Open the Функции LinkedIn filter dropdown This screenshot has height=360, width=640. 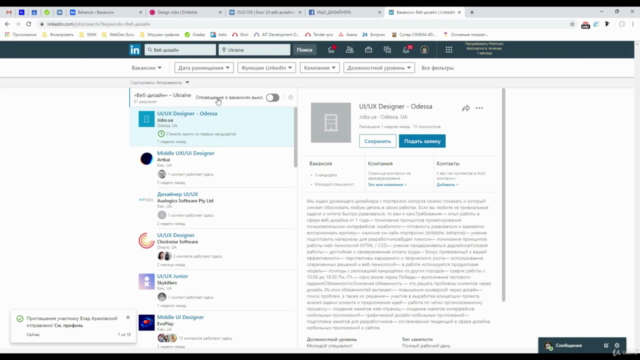pos(267,68)
